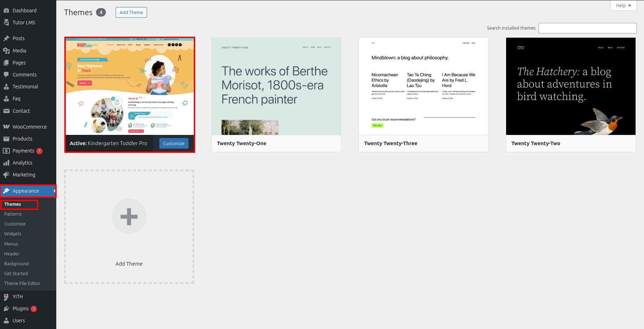Click the large plus icon to add theme

tap(129, 216)
